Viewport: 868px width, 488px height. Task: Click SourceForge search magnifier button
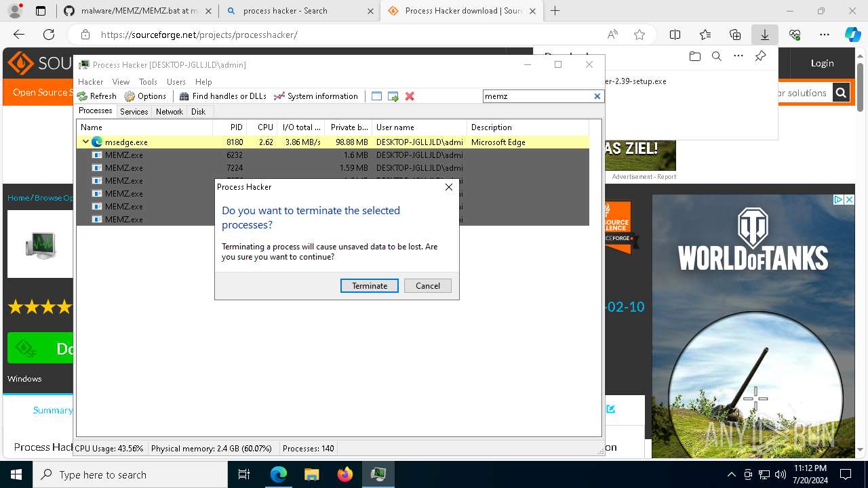841,93
